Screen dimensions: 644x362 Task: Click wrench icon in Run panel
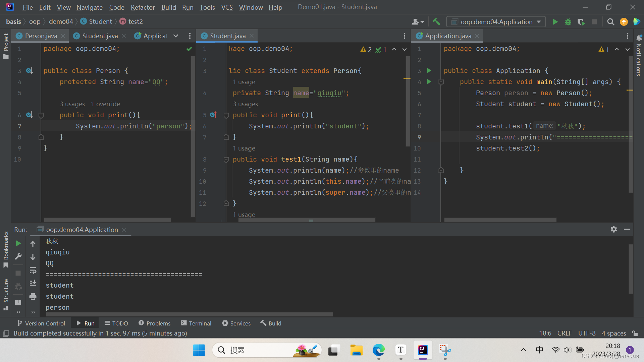18,256
